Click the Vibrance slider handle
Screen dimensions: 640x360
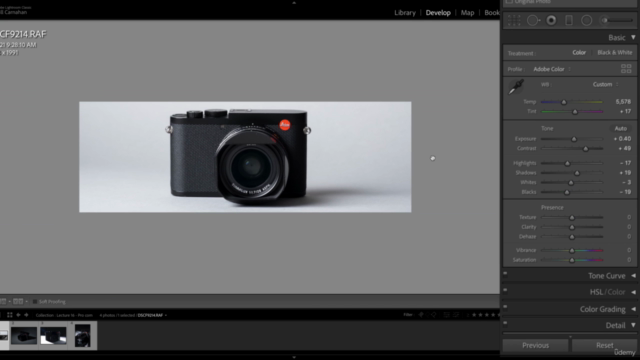[x=572, y=250]
